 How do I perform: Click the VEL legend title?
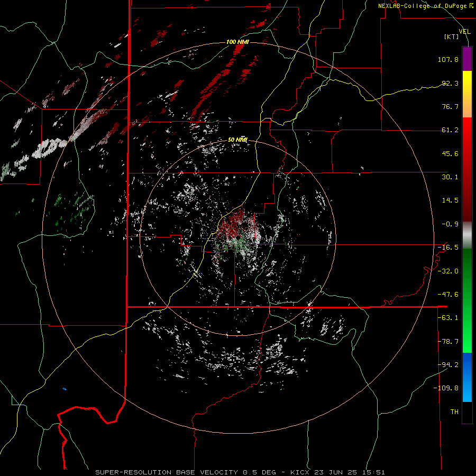(464, 32)
